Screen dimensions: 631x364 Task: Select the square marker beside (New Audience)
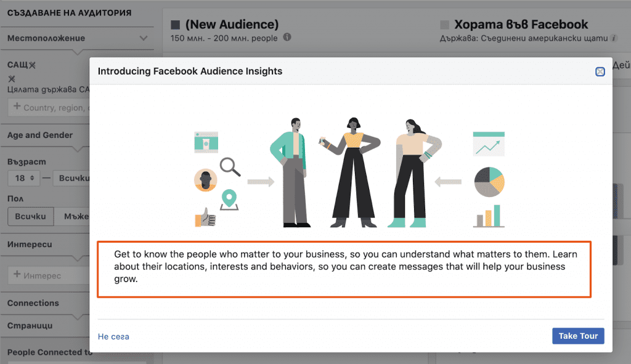click(x=175, y=24)
